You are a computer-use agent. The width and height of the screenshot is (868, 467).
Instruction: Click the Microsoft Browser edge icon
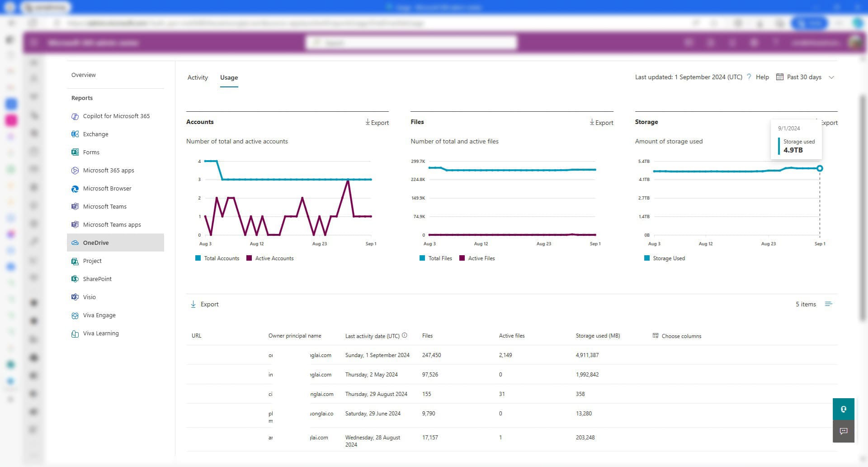click(x=75, y=189)
